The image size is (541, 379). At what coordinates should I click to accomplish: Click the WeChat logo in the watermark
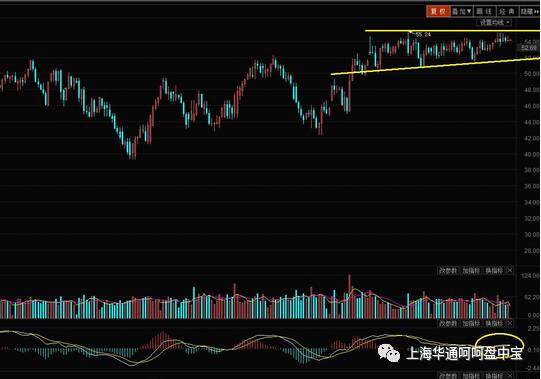(x=388, y=352)
